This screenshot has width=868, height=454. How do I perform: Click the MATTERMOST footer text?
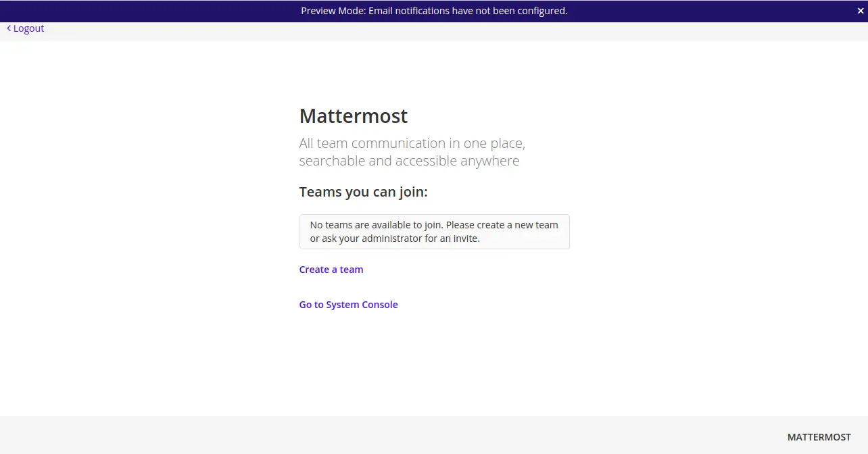[x=819, y=437]
